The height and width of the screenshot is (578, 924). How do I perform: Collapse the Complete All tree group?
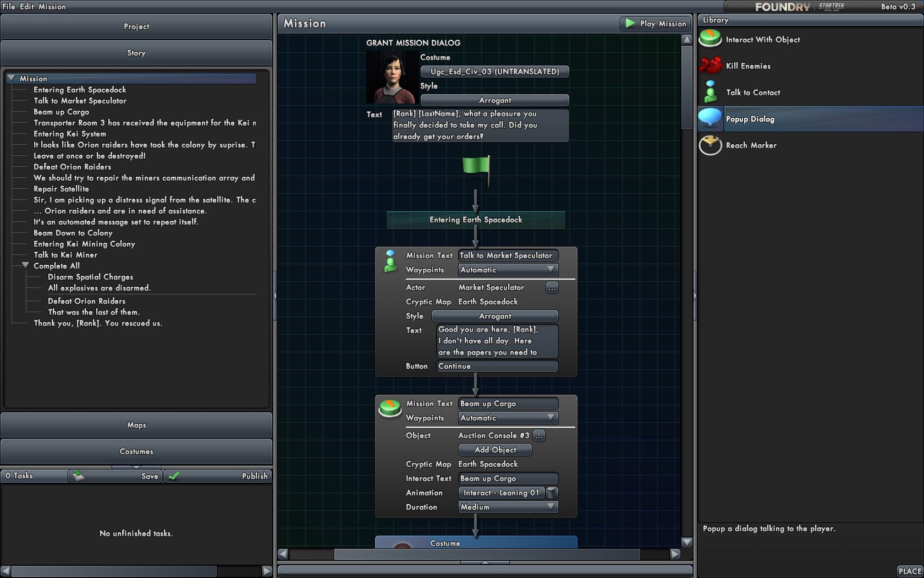[25, 265]
